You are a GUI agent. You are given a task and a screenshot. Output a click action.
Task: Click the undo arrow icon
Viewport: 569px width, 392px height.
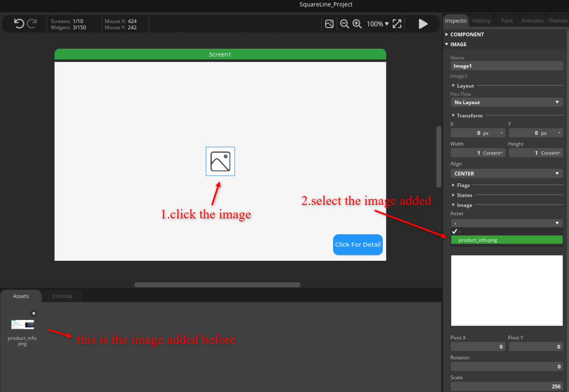[x=19, y=23]
